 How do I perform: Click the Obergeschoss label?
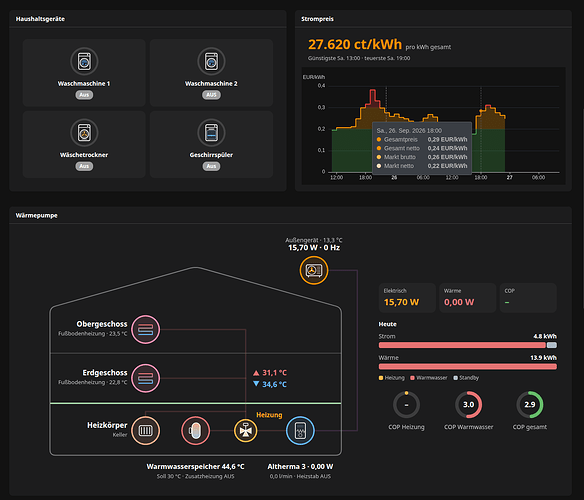click(x=102, y=324)
